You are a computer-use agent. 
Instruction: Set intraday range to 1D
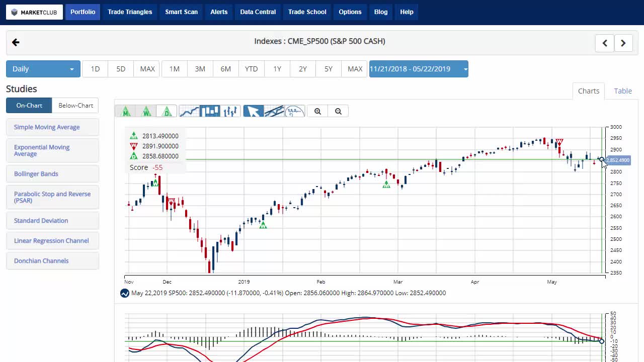(95, 69)
